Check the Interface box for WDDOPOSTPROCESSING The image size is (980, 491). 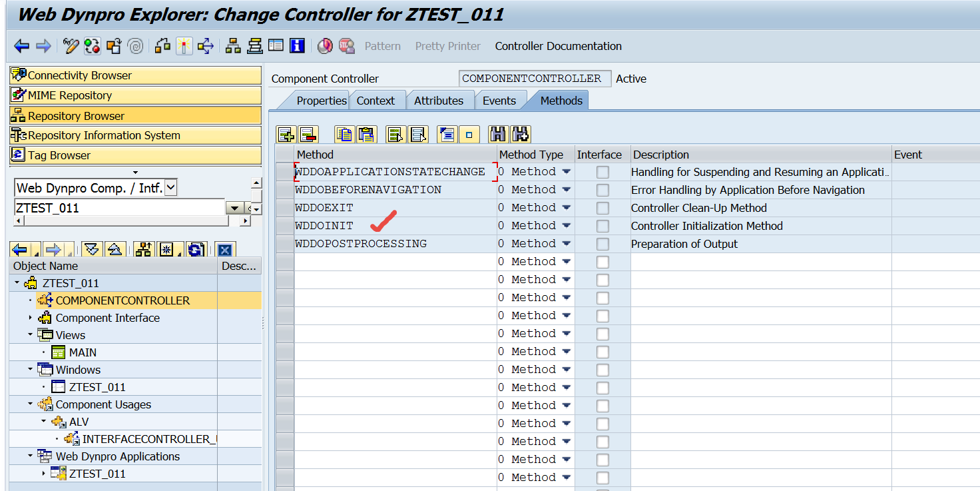pyautogui.click(x=603, y=244)
